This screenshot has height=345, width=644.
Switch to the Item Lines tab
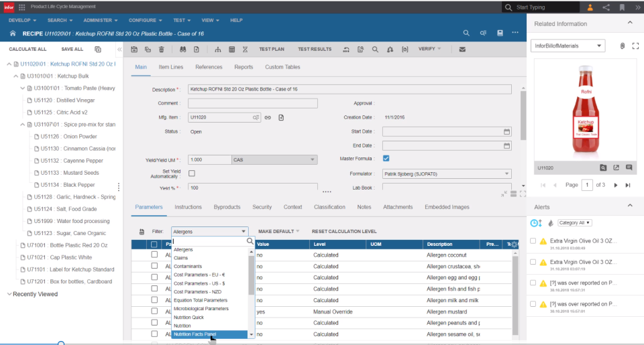(171, 67)
